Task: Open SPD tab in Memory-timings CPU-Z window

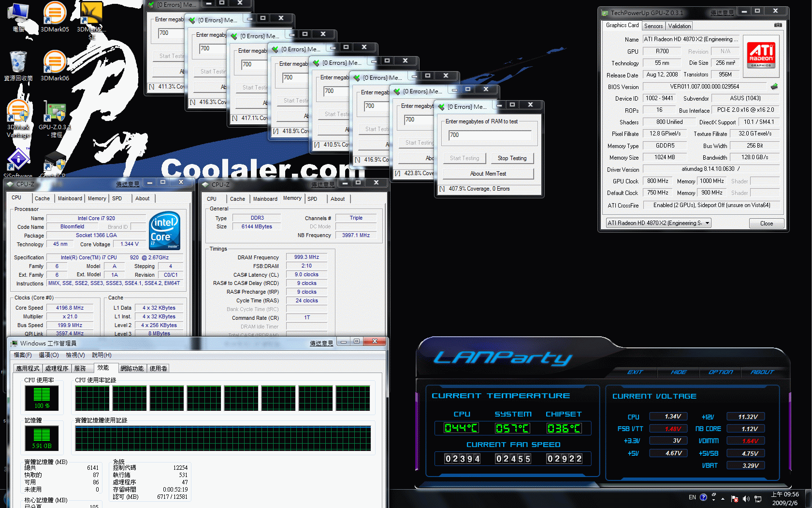Action: 312,199
